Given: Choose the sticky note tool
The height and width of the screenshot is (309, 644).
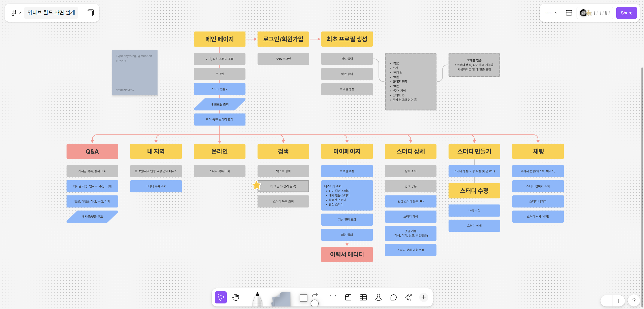Looking at the screenshot, I should pyautogui.click(x=281, y=299).
